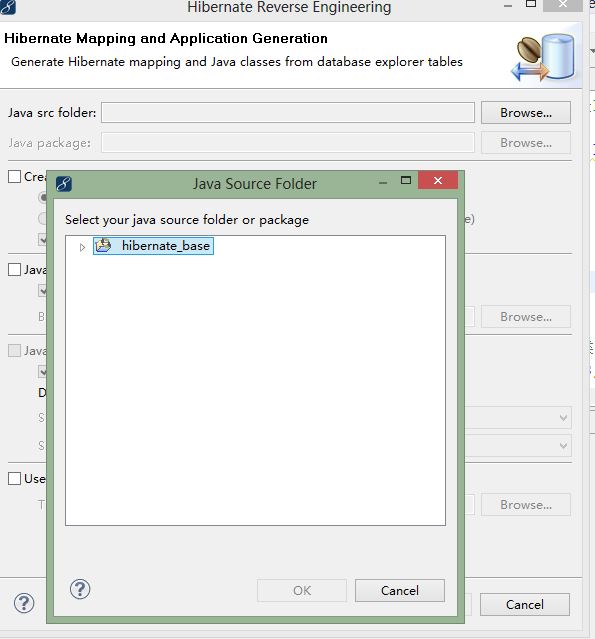
Task: Click Browse next to Java src folder
Action: (x=526, y=112)
